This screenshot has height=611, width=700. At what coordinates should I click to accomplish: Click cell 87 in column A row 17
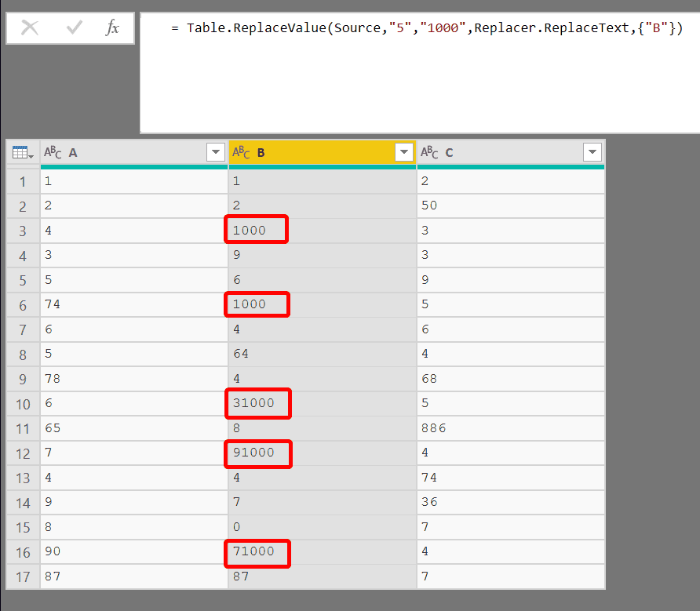tap(134, 576)
